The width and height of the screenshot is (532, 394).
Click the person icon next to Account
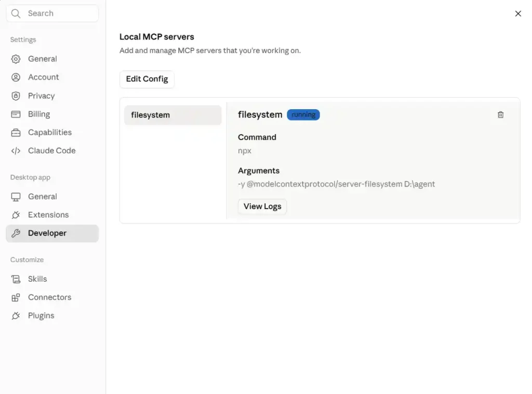coord(16,77)
